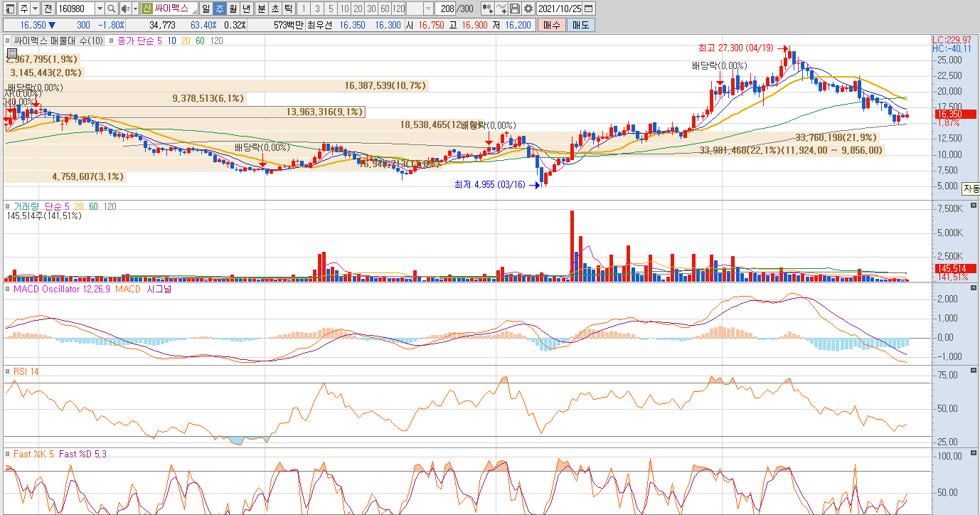This screenshot has width=980, height=515.
Task: Click the RSI 14 indicator label
Action: coord(26,371)
